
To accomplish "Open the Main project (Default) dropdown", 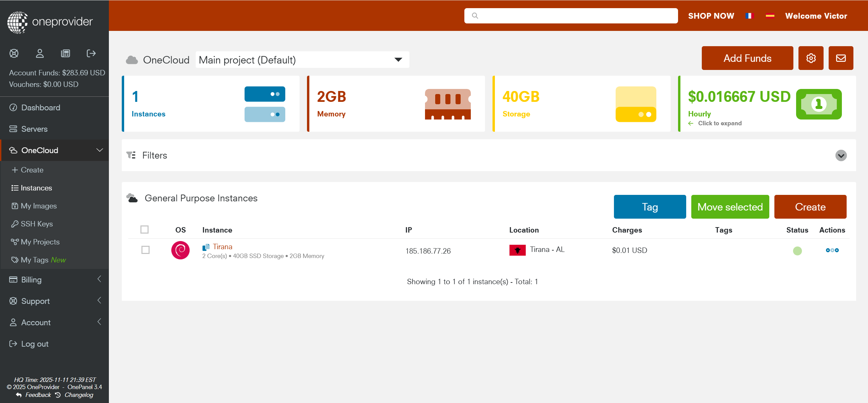I will [303, 60].
